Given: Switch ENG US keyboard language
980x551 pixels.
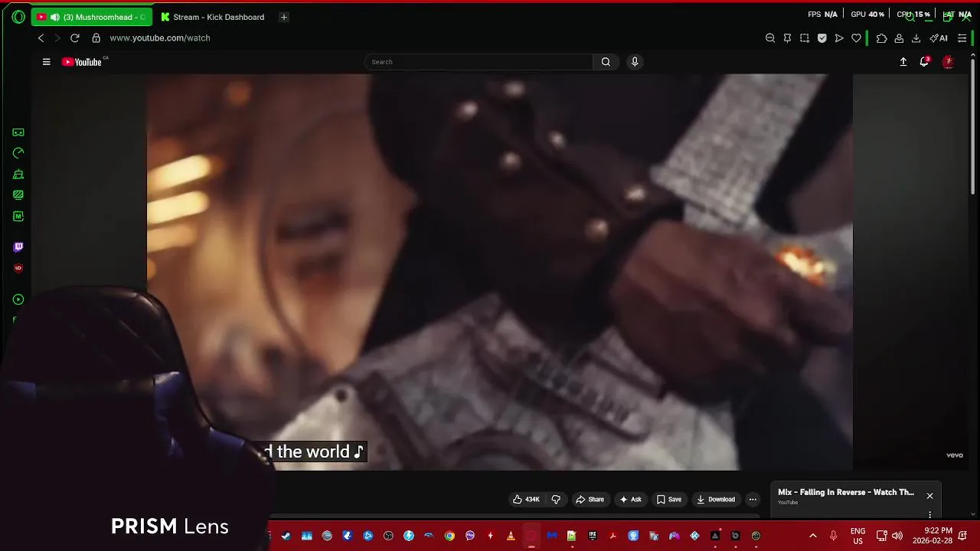Looking at the screenshot, I should pyautogui.click(x=858, y=536).
